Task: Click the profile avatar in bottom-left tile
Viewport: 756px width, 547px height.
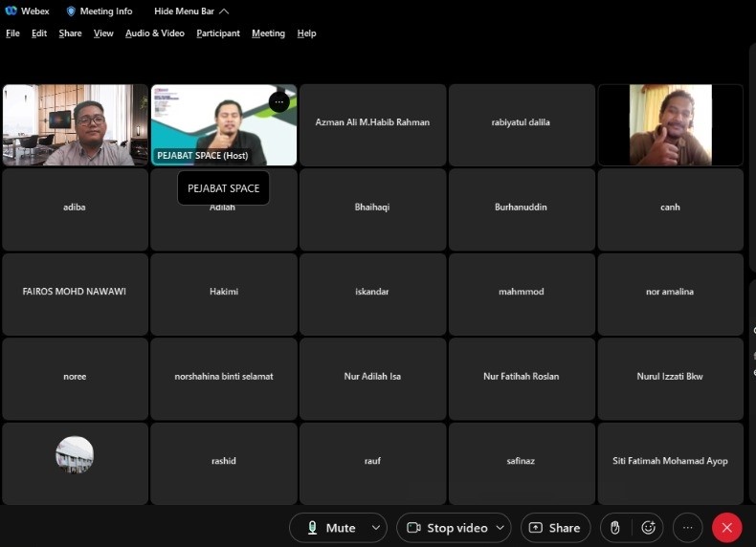Action: 75,454
